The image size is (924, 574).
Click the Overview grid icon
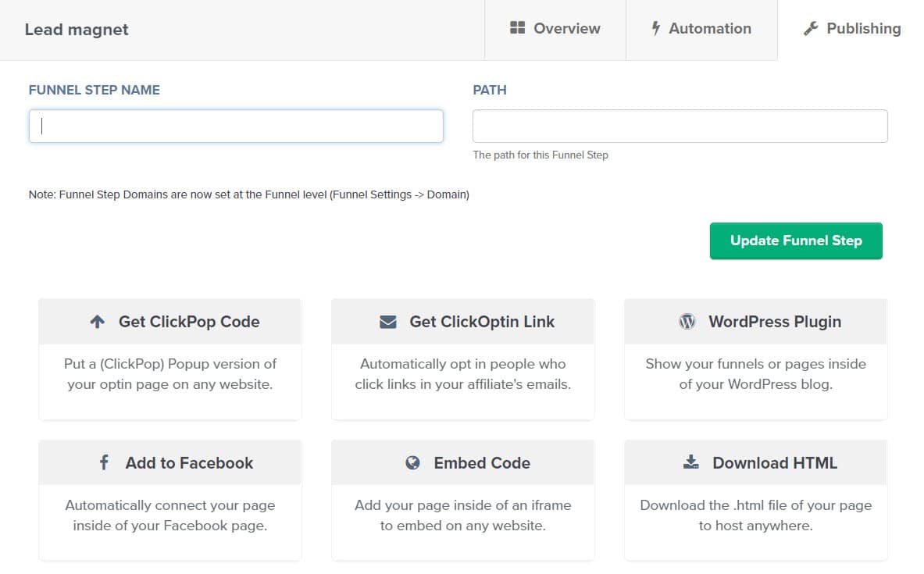point(517,27)
